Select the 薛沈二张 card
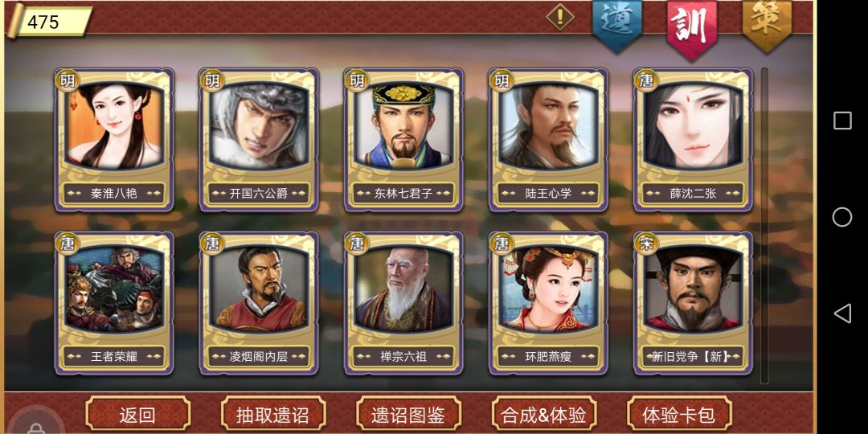This screenshot has width=868, height=434. click(693, 140)
